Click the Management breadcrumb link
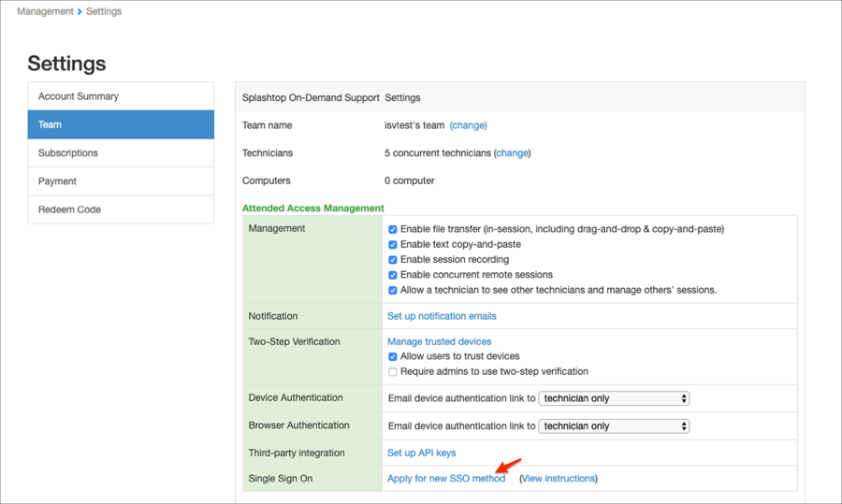 45,11
